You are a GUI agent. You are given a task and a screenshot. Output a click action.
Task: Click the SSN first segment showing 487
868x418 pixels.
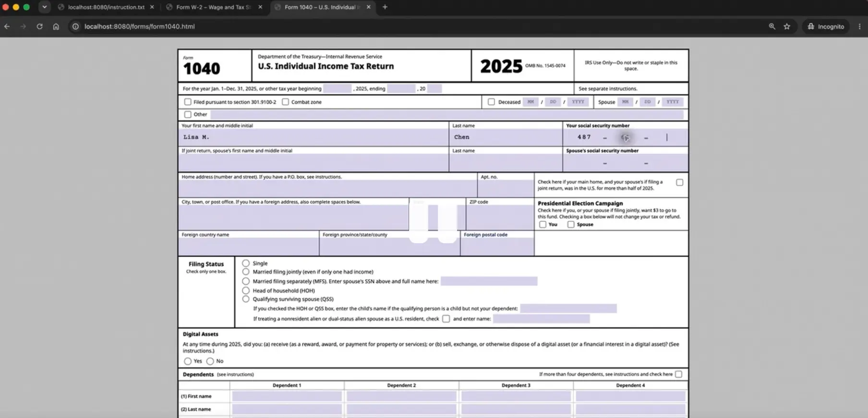coord(584,137)
